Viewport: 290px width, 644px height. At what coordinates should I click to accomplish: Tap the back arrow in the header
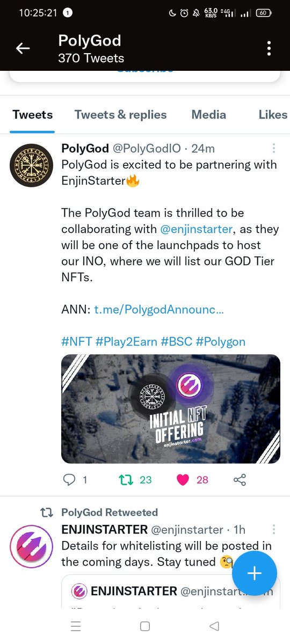(23, 48)
